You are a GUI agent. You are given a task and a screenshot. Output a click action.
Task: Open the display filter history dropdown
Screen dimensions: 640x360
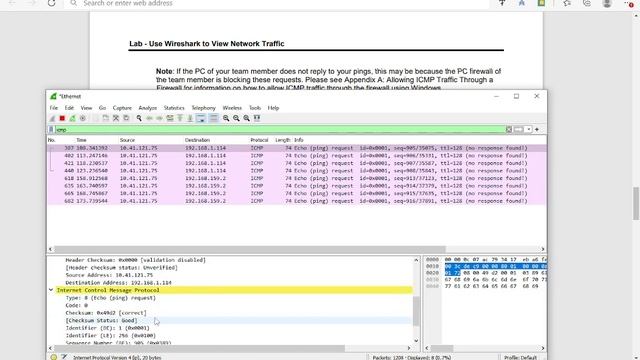click(x=529, y=129)
